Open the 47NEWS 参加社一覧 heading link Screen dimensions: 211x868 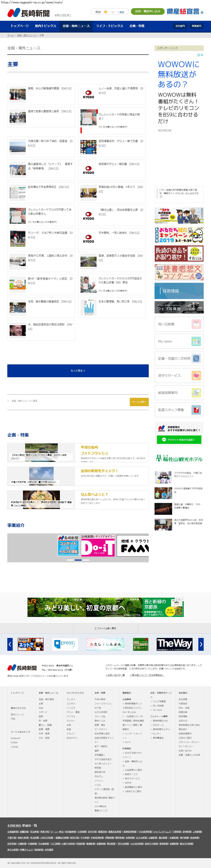pyautogui.click(x=22, y=825)
